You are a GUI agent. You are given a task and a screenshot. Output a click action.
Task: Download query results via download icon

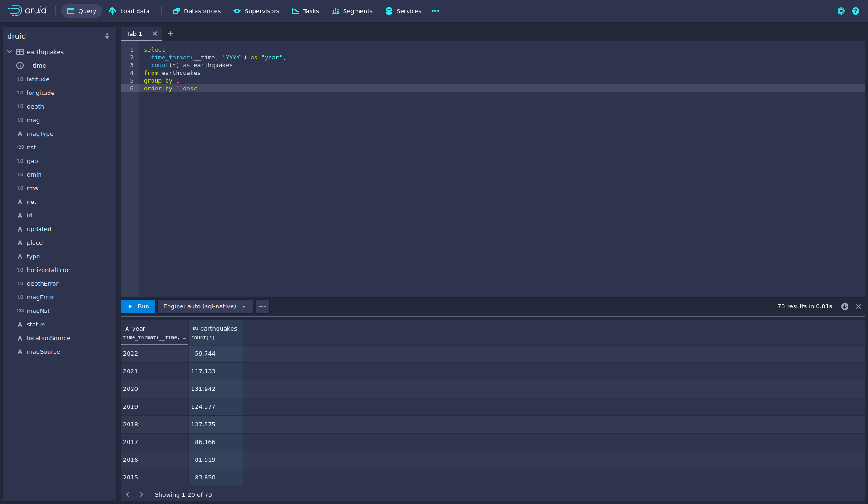tap(844, 306)
